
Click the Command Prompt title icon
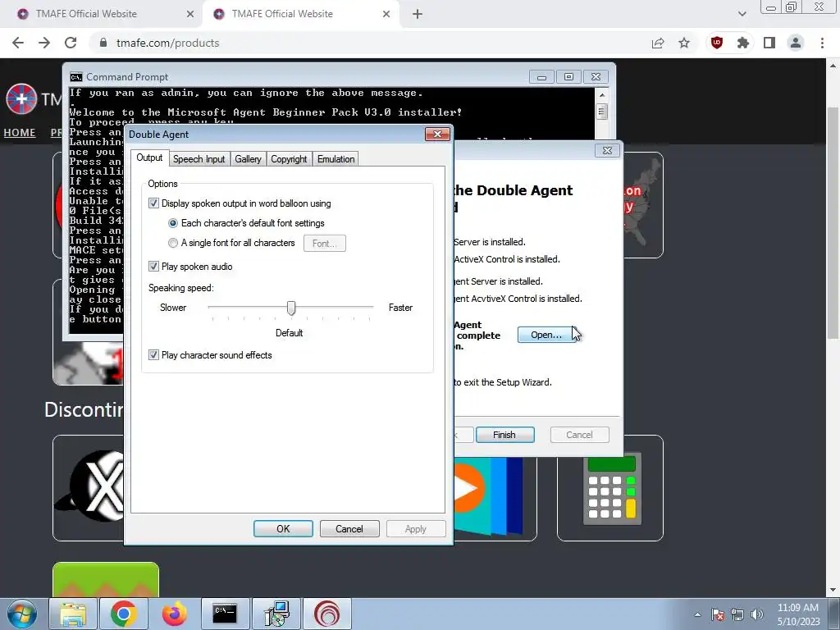76,77
